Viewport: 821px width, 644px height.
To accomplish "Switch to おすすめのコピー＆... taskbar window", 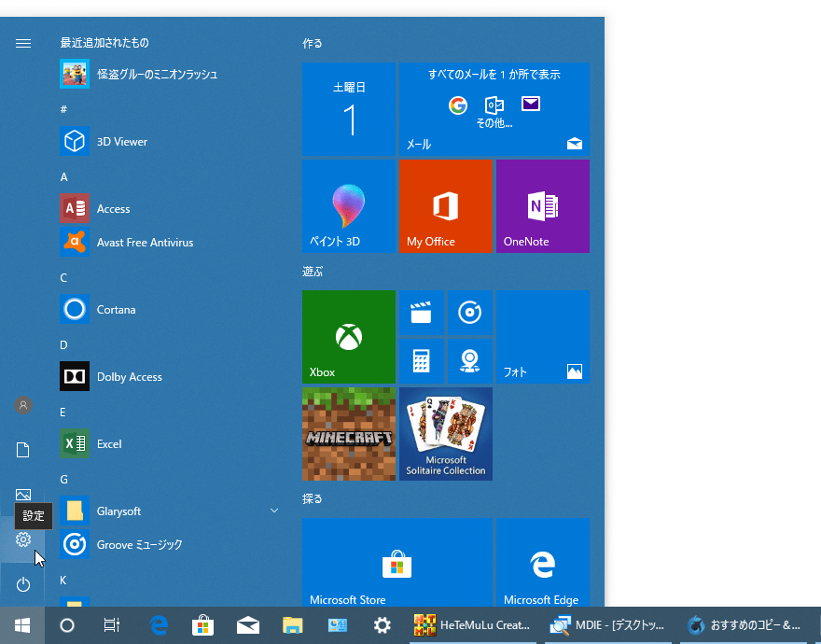I will click(744, 625).
